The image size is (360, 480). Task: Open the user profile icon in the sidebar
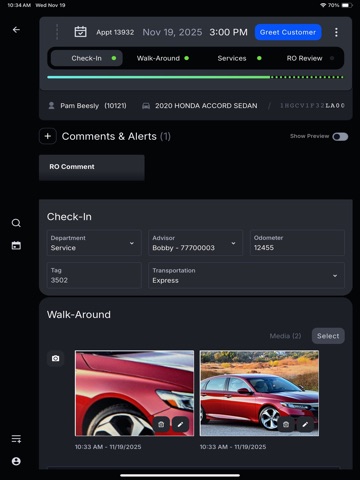tap(16, 461)
